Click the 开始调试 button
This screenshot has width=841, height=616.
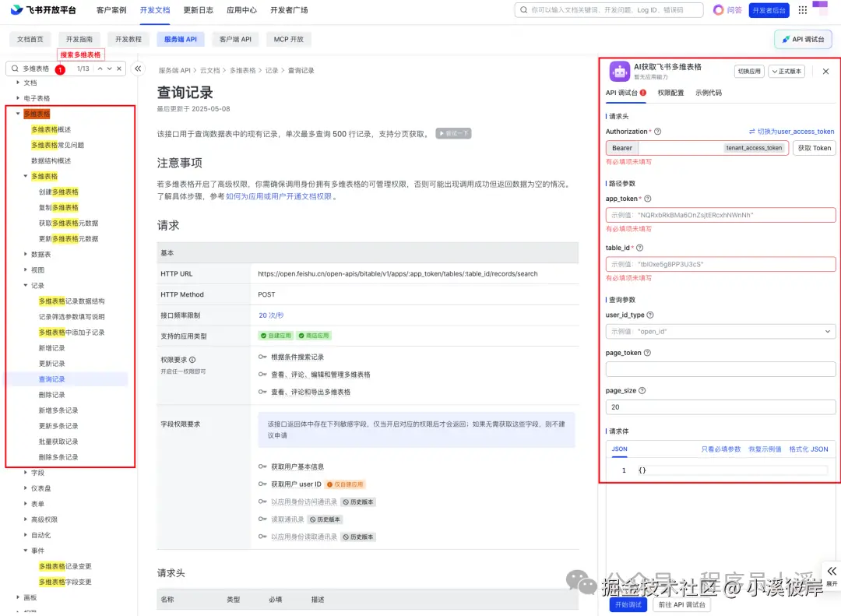[x=628, y=605]
